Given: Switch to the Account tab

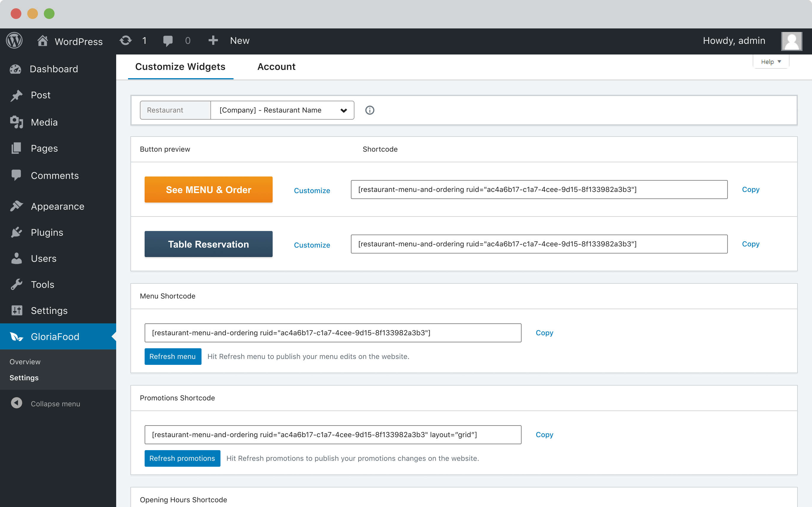Looking at the screenshot, I should [276, 66].
